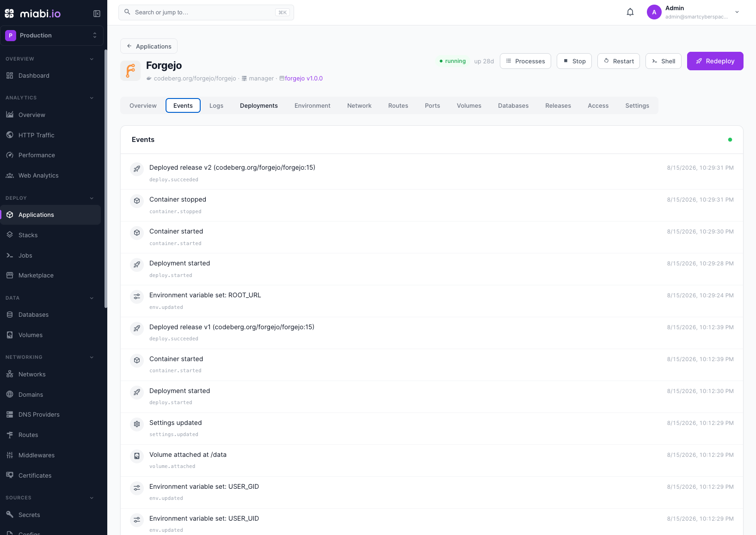The height and width of the screenshot is (535, 756).
Task: Open Domains page
Action: 50,394
